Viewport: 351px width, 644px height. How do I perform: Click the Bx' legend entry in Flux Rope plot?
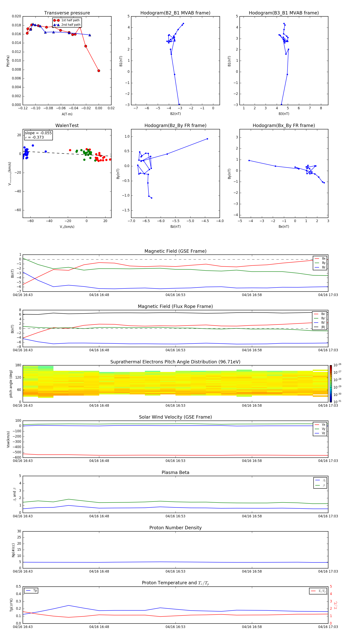click(x=320, y=314)
